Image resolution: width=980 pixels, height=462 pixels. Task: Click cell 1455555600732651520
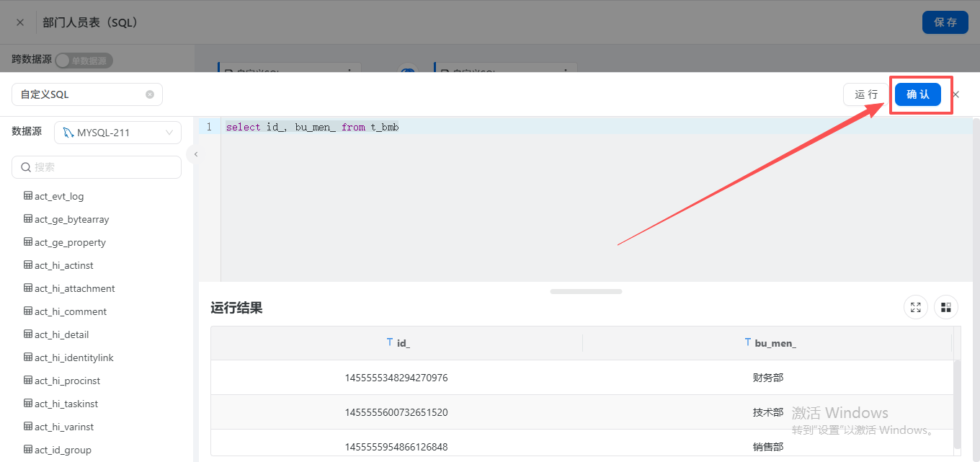click(396, 412)
